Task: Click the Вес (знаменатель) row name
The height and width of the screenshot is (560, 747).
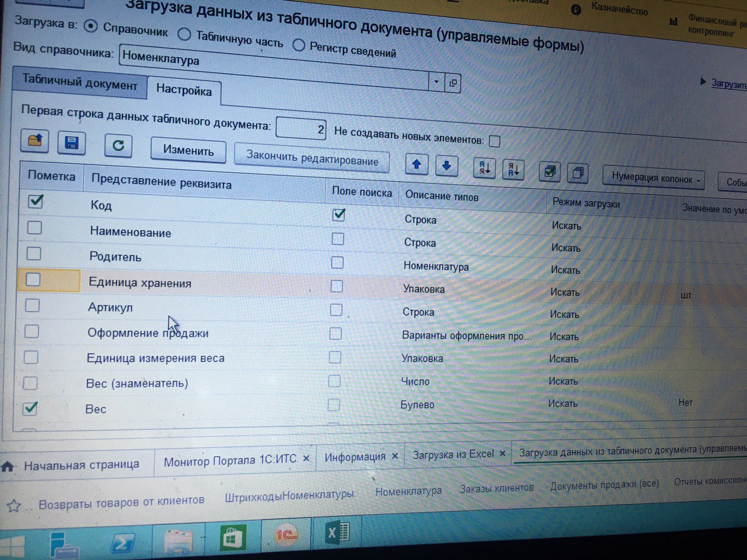Action: click(137, 383)
